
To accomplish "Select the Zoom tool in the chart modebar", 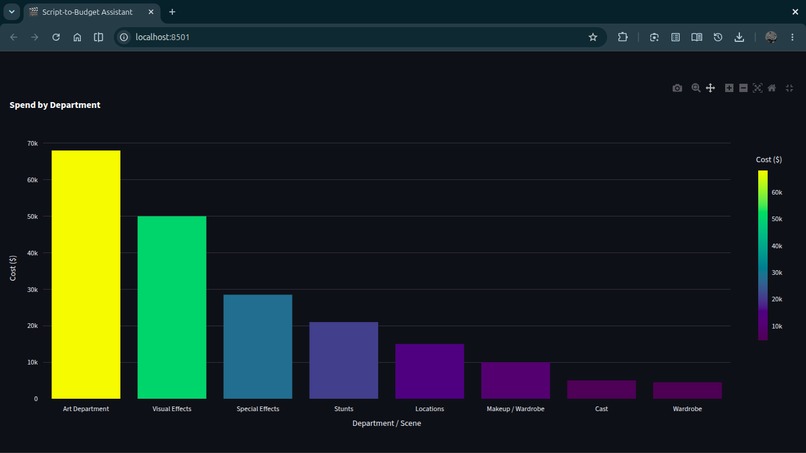I will tap(695, 88).
